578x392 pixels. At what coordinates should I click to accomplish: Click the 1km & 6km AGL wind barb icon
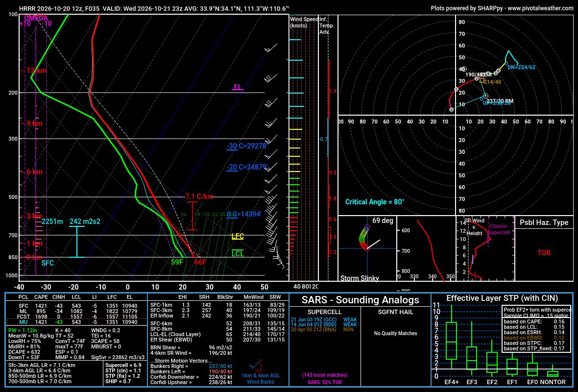256,366
